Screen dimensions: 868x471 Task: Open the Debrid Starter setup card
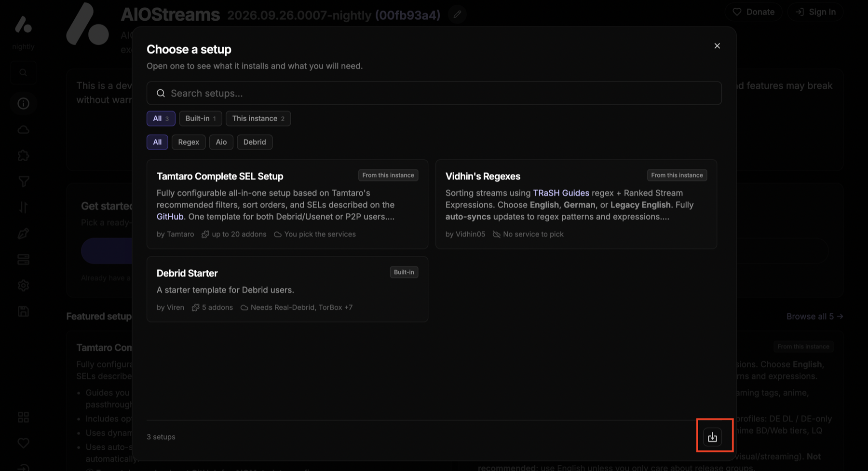(x=287, y=289)
